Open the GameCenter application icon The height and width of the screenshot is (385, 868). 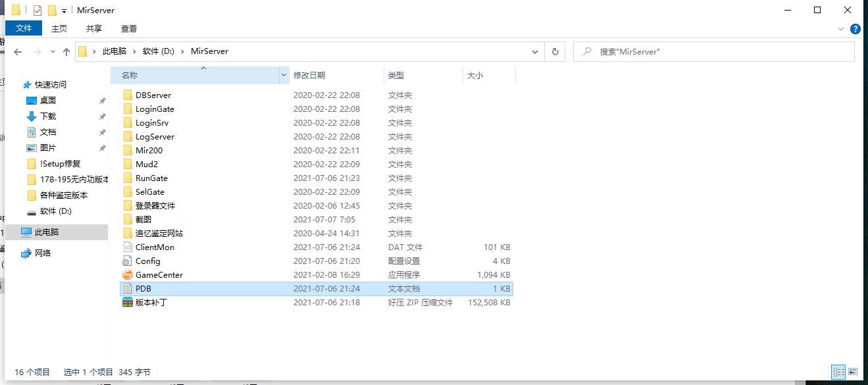[x=128, y=275]
